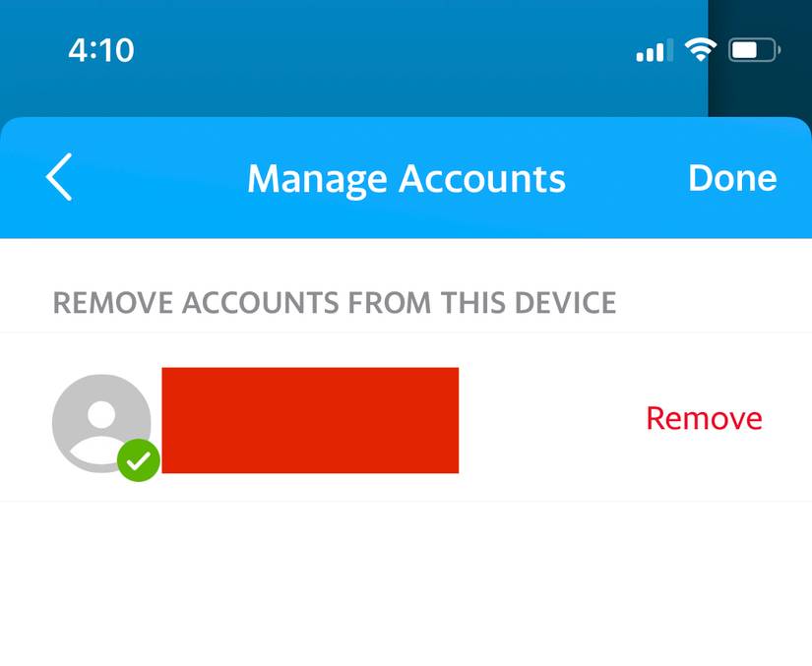Click empty row space left of Remove

click(551, 420)
